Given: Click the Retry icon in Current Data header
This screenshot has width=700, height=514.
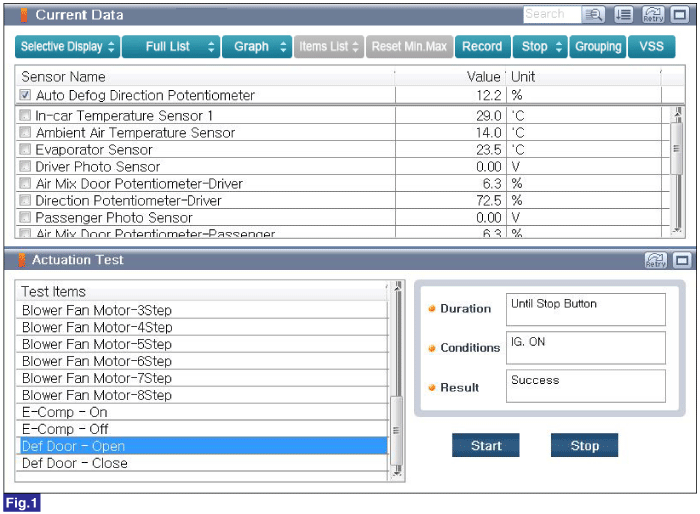Looking at the screenshot, I should pyautogui.click(x=653, y=15).
